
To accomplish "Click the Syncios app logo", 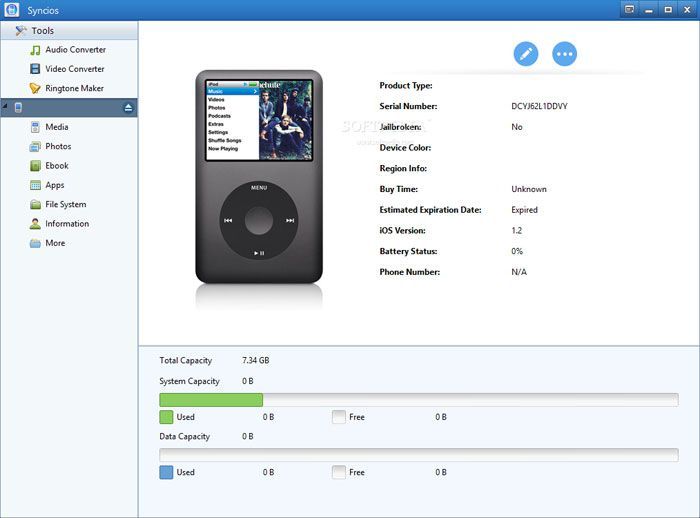I will tap(12, 10).
